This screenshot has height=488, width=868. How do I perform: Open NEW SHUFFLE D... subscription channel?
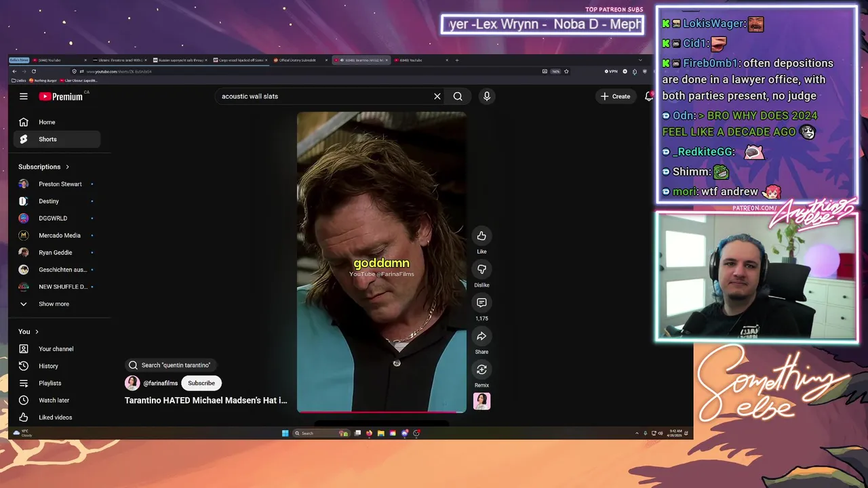coord(57,287)
